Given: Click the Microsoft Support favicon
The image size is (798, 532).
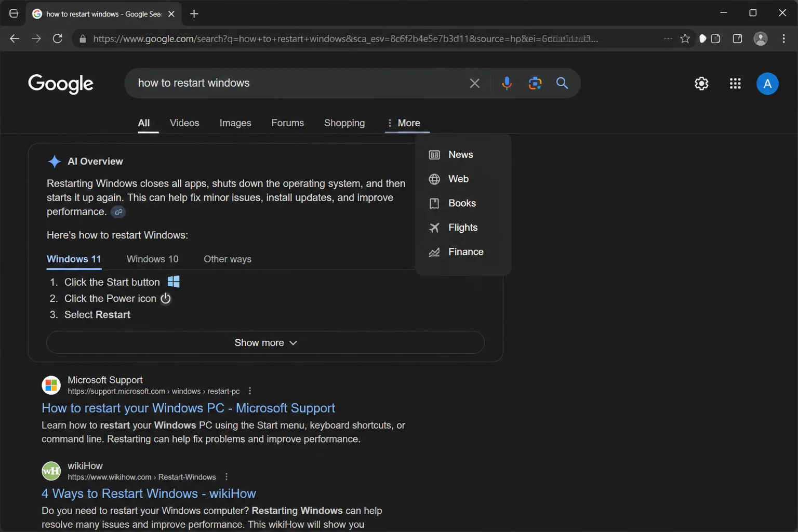Looking at the screenshot, I should coord(51,385).
